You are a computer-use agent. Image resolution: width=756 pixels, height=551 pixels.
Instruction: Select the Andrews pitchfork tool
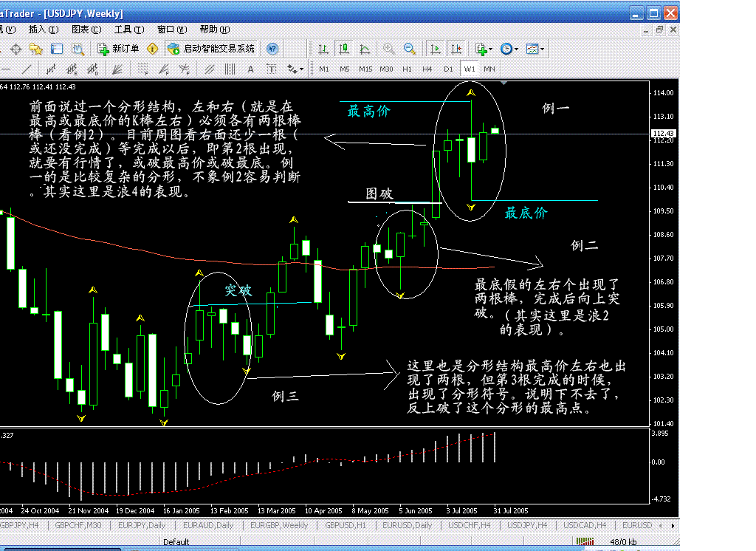pyautogui.click(x=209, y=69)
